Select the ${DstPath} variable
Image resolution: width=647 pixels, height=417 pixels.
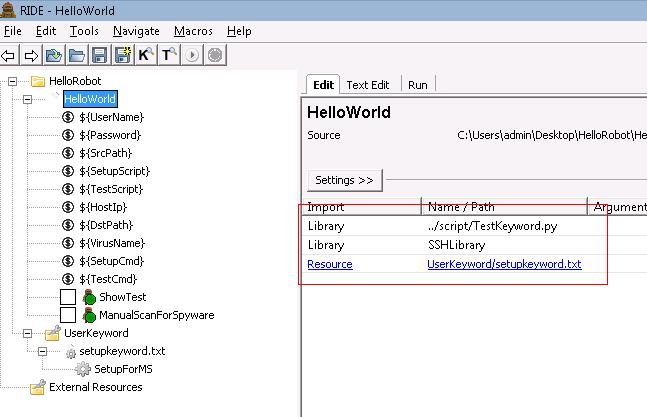point(106,225)
